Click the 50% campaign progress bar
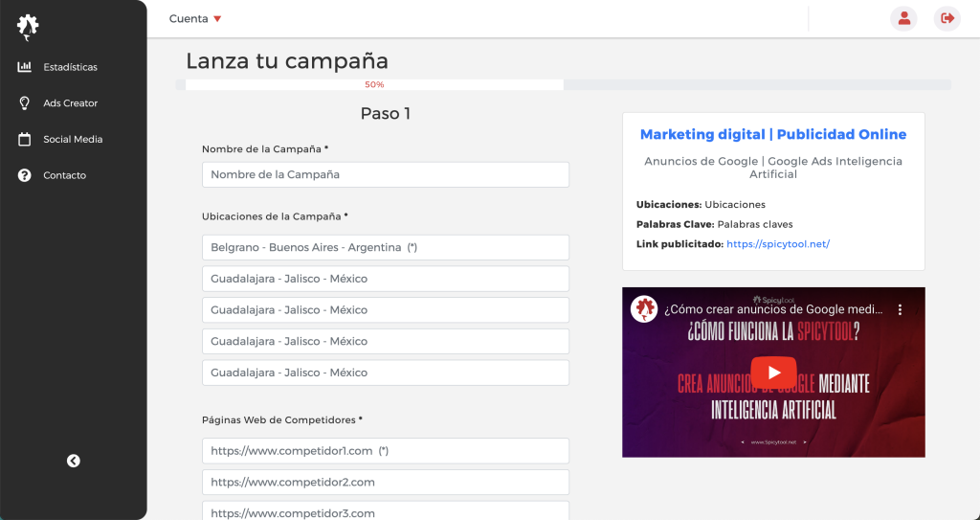Screen dimensions: 980x520 click(x=374, y=84)
